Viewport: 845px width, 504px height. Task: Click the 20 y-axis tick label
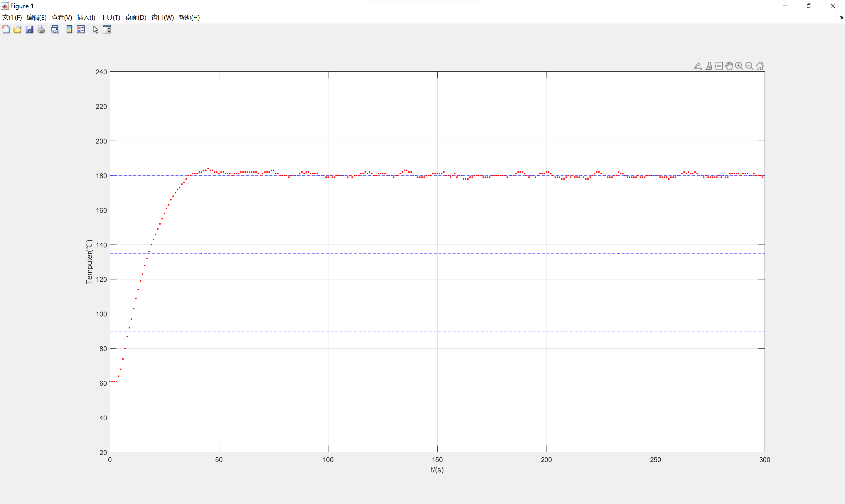click(x=103, y=453)
